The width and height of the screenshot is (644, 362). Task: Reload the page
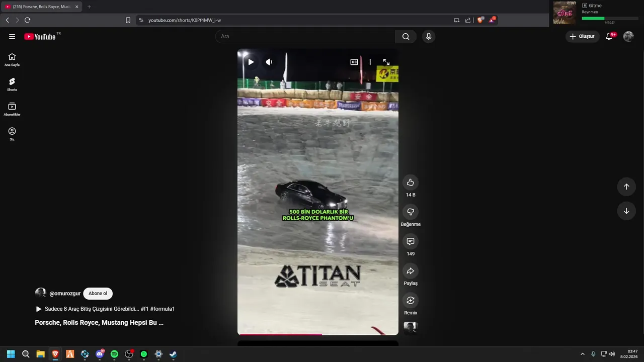coord(27,20)
